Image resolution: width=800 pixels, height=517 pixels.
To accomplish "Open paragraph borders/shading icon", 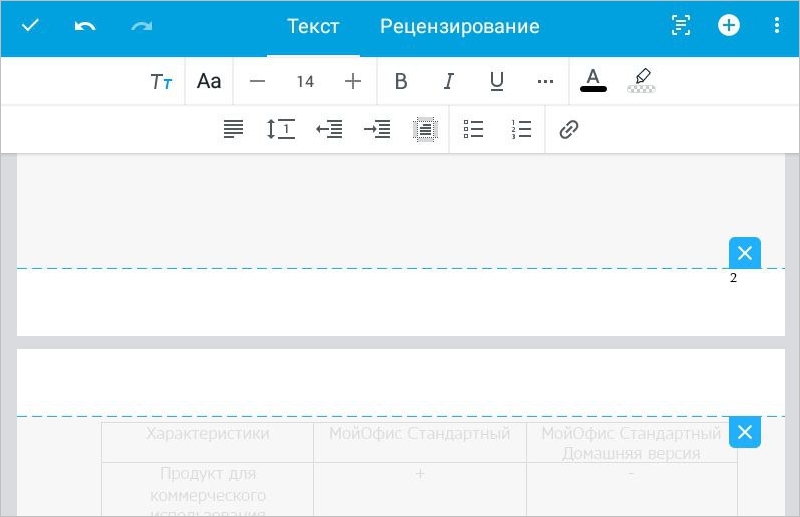I will tap(425, 129).
